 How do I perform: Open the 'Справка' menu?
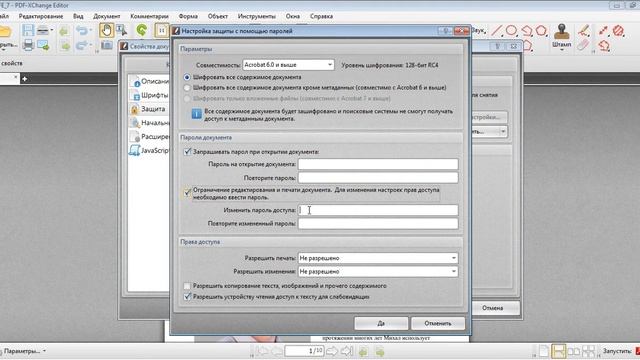tap(321, 16)
